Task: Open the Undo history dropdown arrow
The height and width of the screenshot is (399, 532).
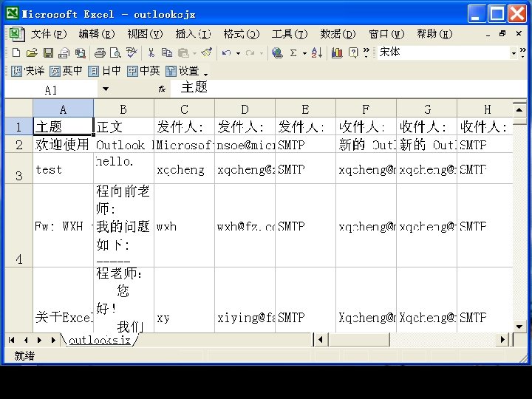Action: point(238,53)
